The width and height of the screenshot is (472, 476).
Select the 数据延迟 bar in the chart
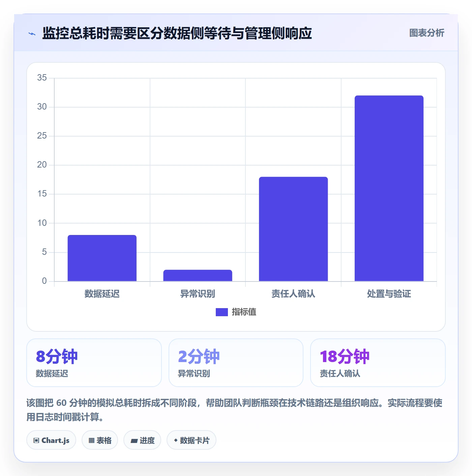tap(102, 258)
